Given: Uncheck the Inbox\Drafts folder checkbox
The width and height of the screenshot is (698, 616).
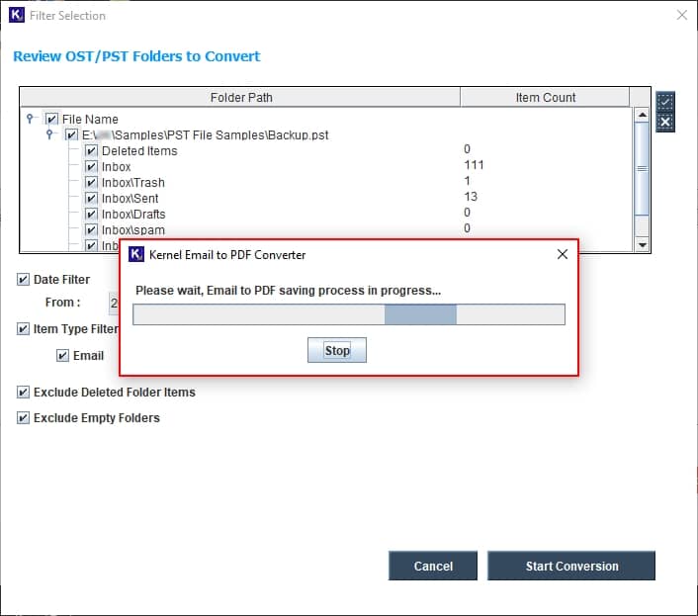Looking at the screenshot, I should pos(91,215).
